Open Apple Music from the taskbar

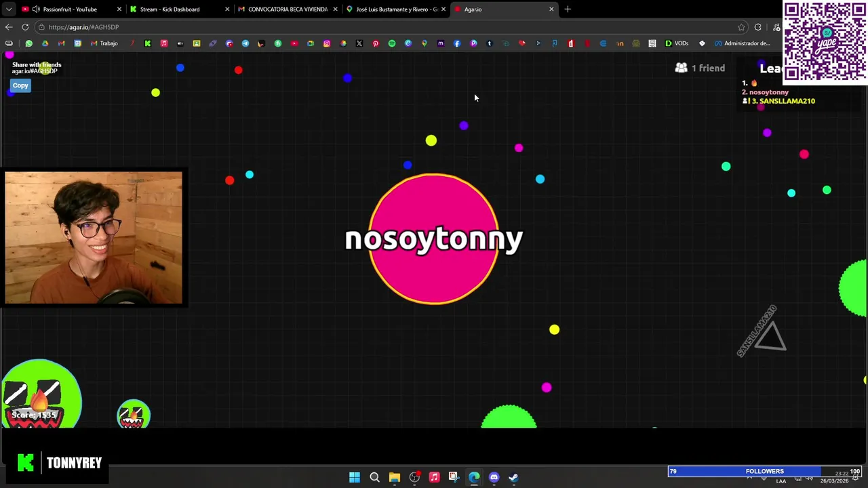coord(434,477)
